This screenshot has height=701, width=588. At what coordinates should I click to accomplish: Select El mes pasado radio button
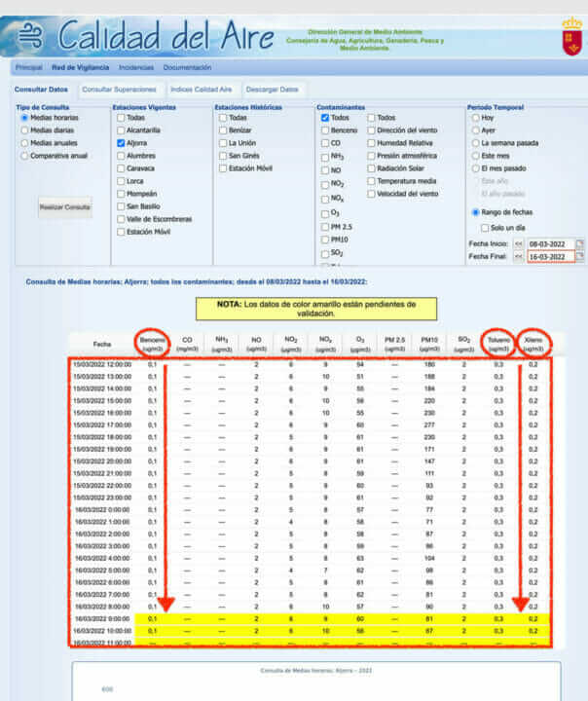[x=476, y=168]
